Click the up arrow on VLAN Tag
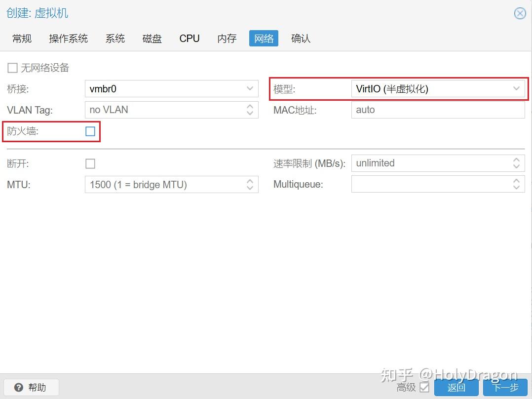Viewport: 532px width, 399px height. click(250, 107)
